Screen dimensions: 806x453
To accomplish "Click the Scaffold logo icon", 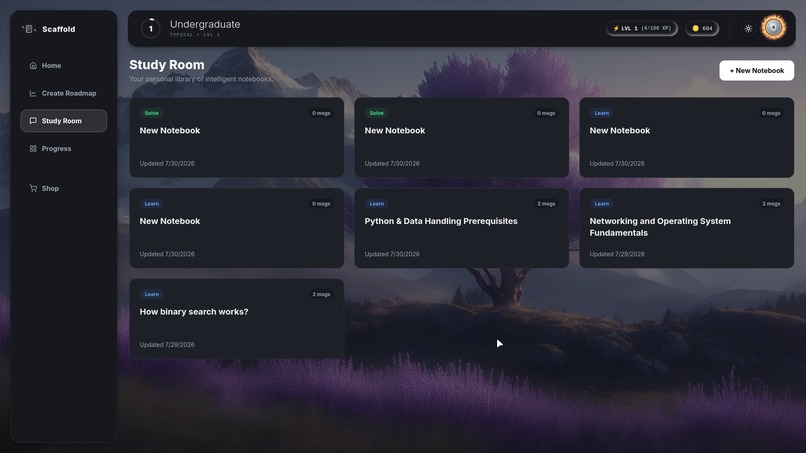I will (x=29, y=29).
